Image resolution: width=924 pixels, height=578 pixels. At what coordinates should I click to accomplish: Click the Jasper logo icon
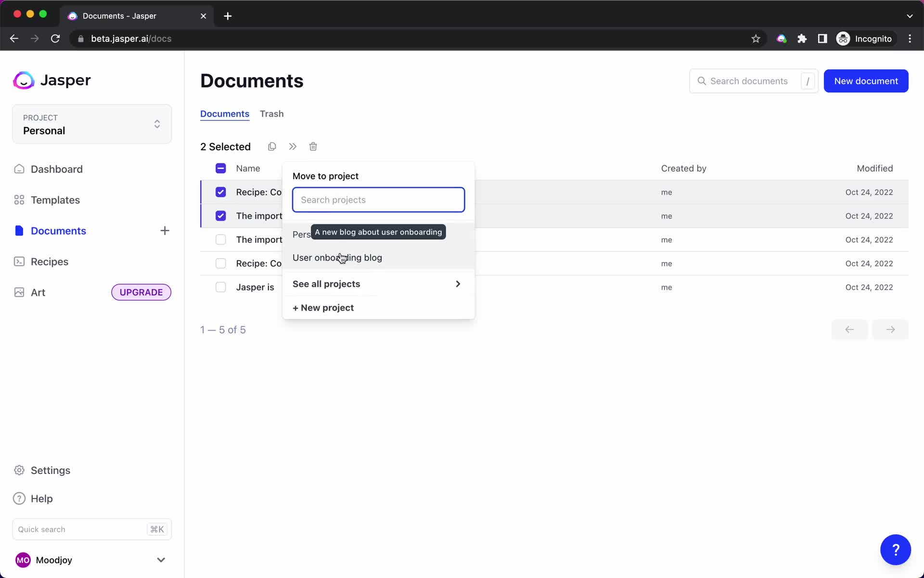pyautogui.click(x=23, y=80)
